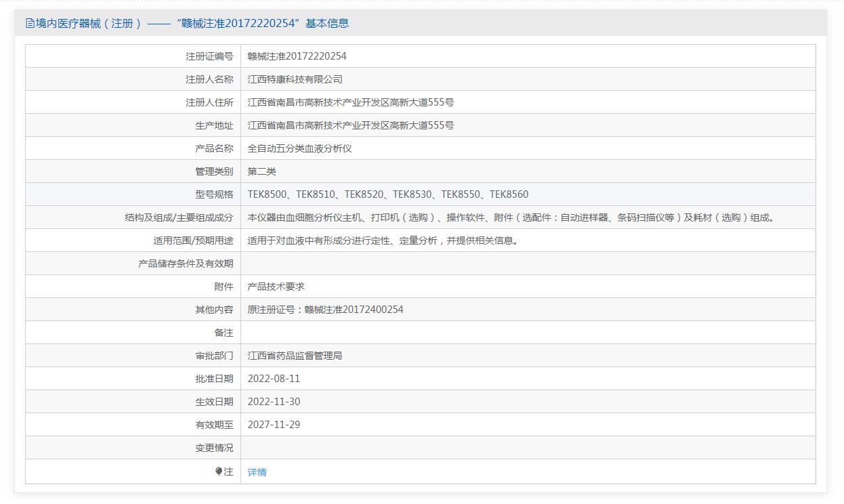The image size is (844, 504).
Task: Click the 注册人名称 label cell
Action: pos(133,79)
